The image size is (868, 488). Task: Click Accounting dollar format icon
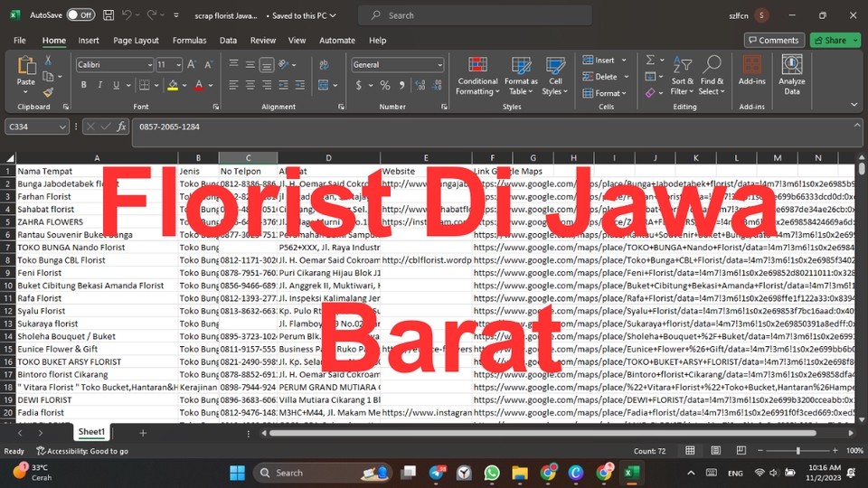click(x=359, y=85)
